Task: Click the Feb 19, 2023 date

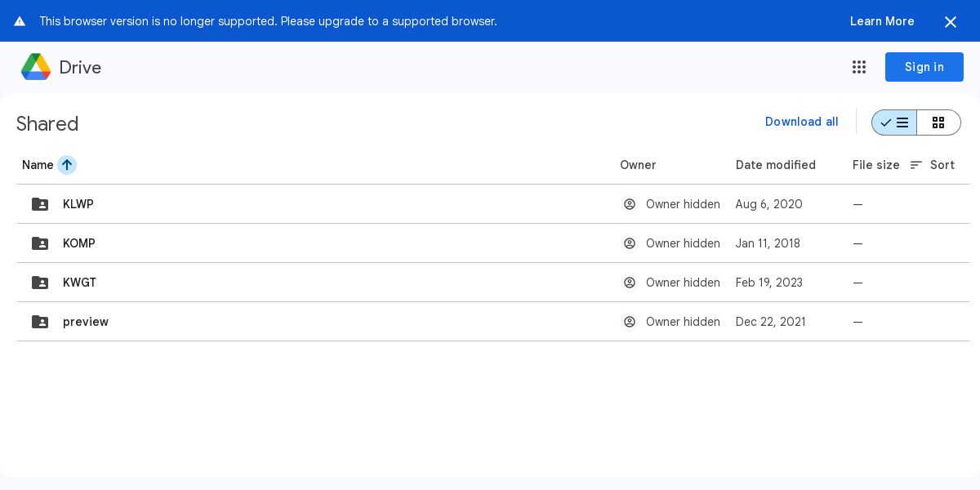Action: pos(769,283)
